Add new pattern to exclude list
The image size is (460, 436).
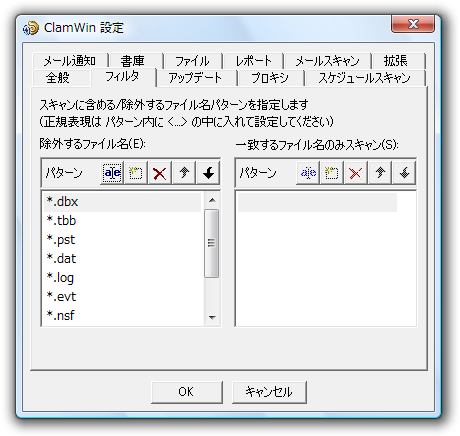(x=136, y=173)
